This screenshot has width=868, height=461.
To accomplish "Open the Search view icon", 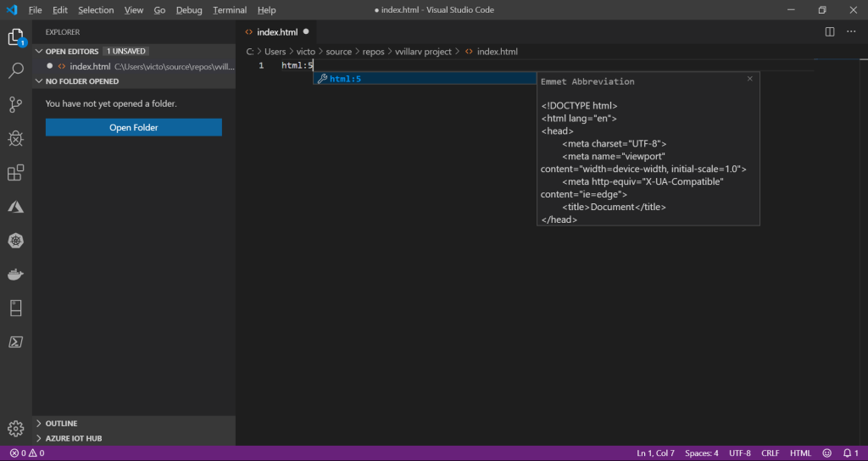I will coord(16,70).
